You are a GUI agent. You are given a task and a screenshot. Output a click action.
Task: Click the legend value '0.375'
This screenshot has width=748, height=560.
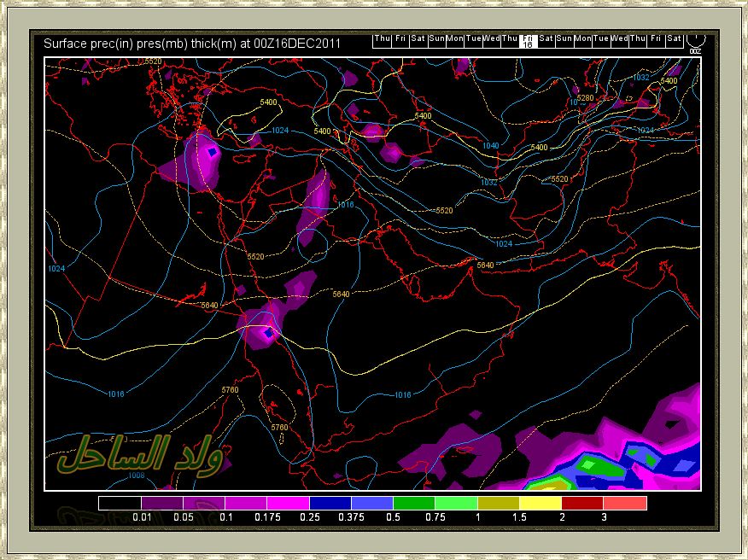[x=352, y=517]
